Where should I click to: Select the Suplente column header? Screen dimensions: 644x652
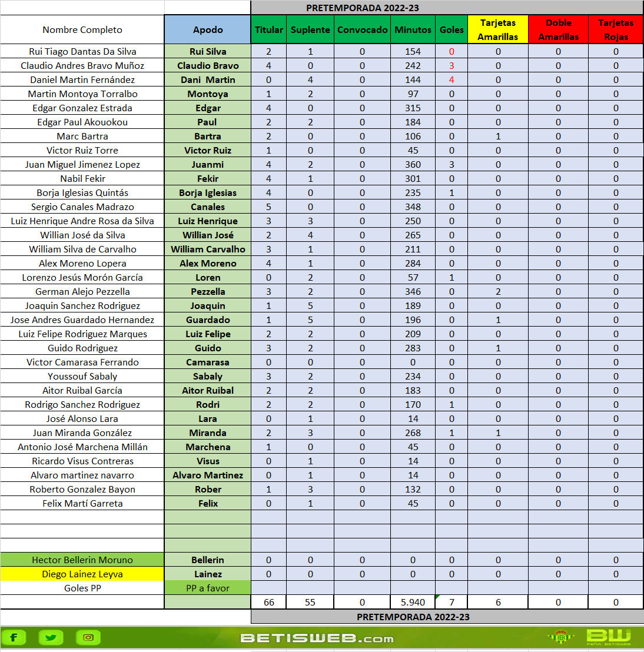310,29
